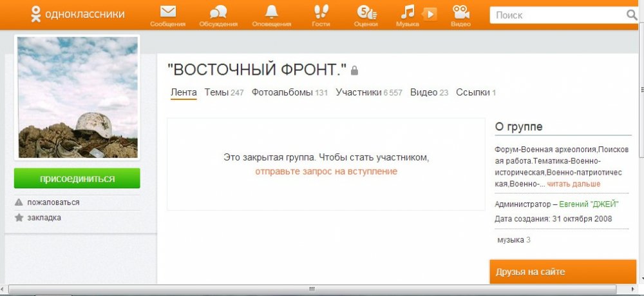Add group via закладка link
This screenshot has height=296, width=644.
[44, 217]
